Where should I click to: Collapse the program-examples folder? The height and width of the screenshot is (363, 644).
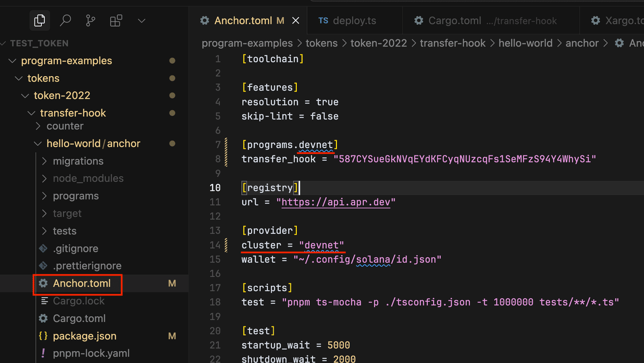[13, 61]
